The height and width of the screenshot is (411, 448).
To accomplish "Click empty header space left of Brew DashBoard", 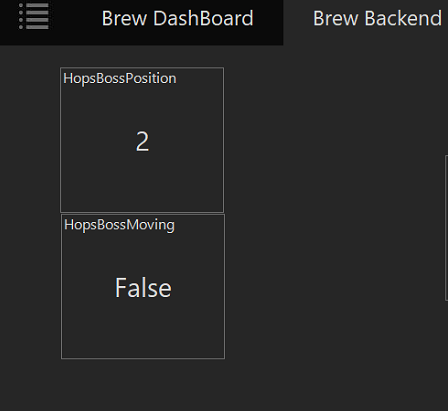I will coord(75,20).
